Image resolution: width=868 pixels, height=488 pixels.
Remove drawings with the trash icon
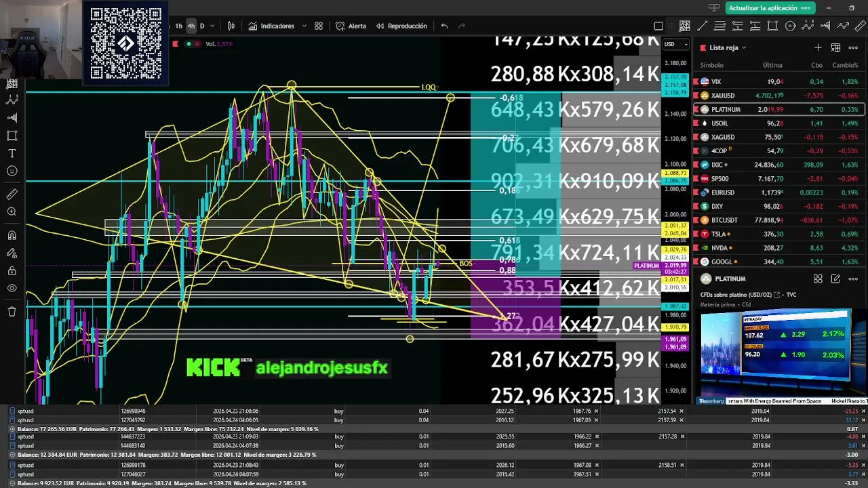point(12,312)
